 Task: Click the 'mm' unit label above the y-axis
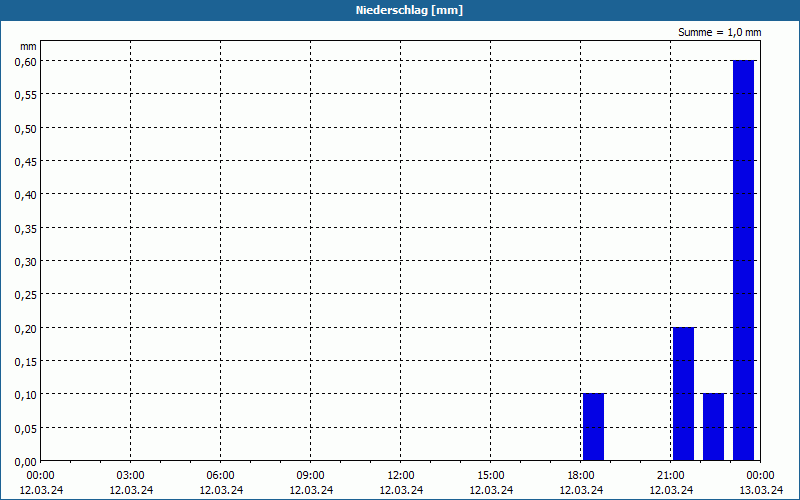click(x=29, y=46)
